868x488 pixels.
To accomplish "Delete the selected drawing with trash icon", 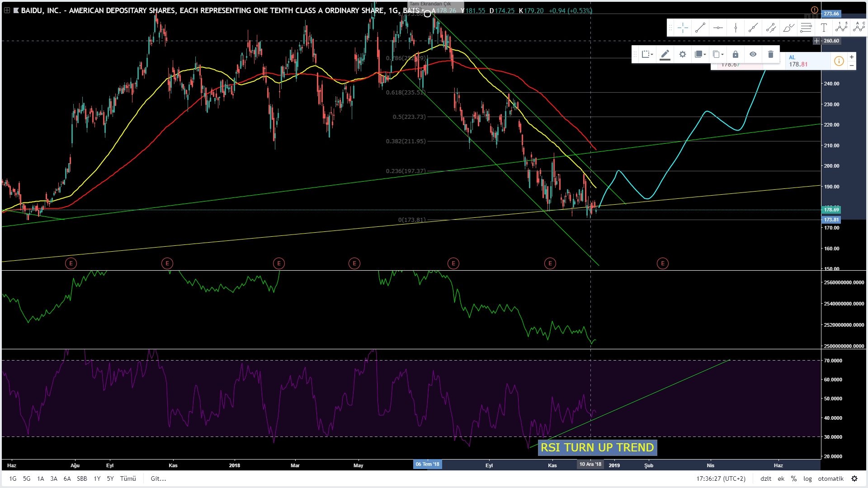I will [771, 55].
